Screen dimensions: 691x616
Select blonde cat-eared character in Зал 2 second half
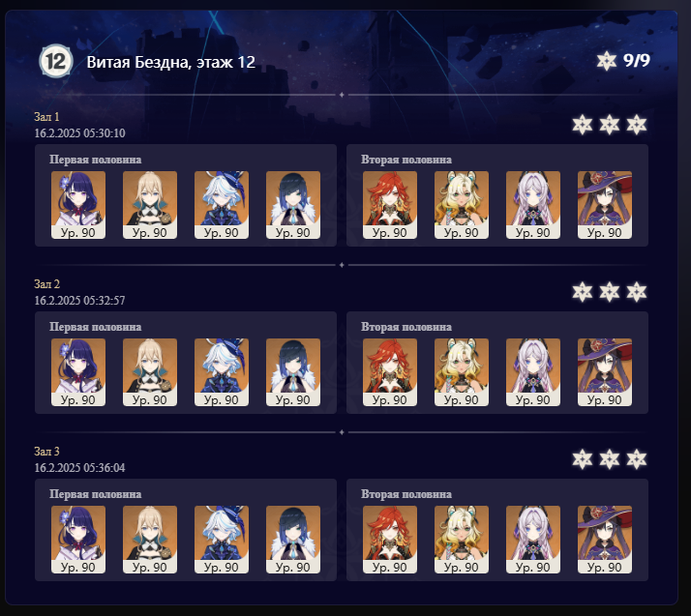pyautogui.click(x=462, y=372)
